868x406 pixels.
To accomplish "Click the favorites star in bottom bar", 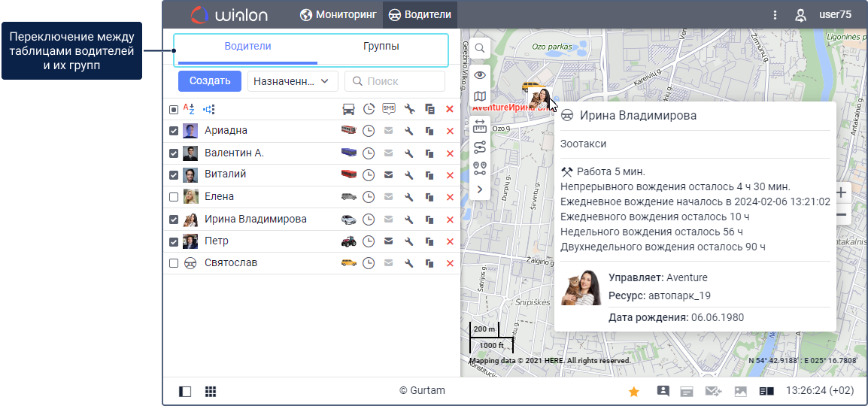I will tap(634, 392).
